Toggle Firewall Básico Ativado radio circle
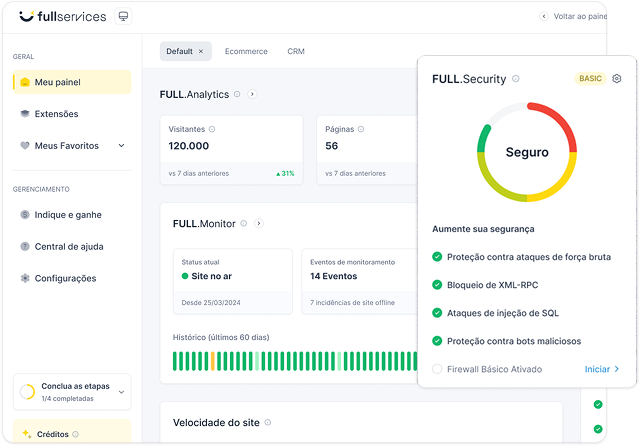Image resolution: width=640 pixels, height=446 pixels. click(437, 369)
